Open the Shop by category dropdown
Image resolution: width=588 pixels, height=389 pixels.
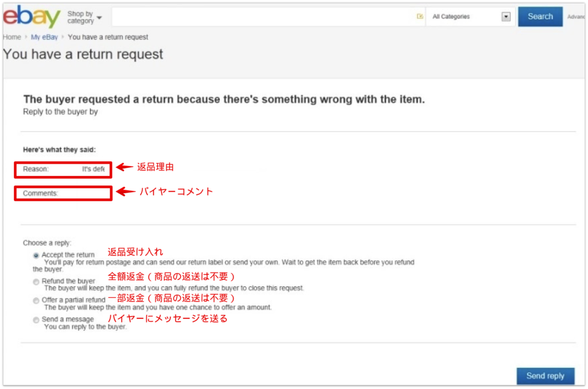coord(84,17)
